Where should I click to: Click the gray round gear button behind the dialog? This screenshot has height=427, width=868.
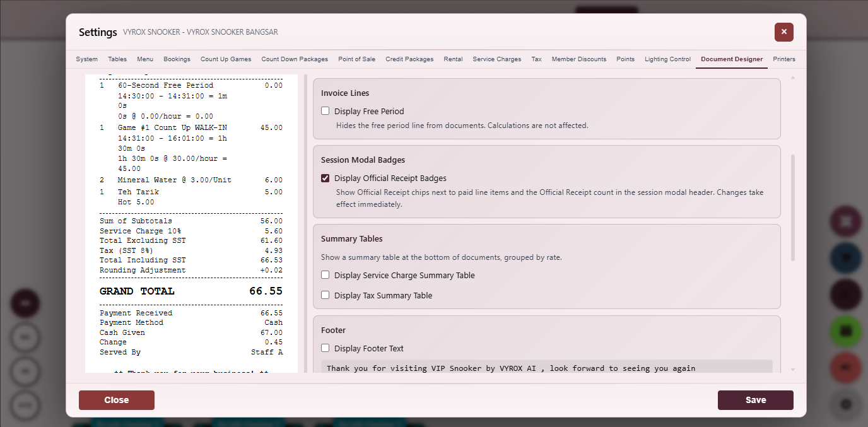pyautogui.click(x=846, y=404)
